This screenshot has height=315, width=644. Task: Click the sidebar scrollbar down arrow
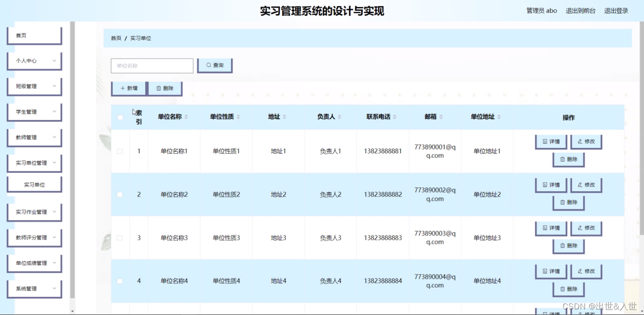coord(72,311)
